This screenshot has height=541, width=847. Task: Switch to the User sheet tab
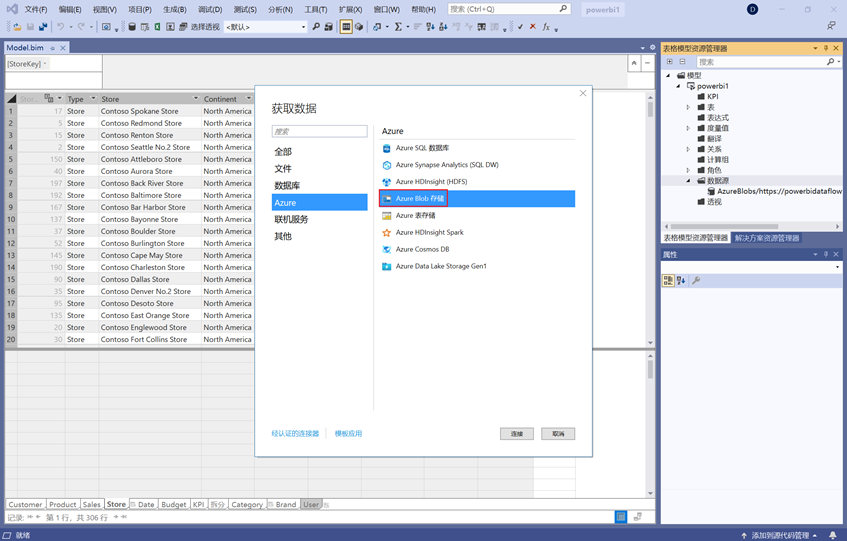(311, 504)
